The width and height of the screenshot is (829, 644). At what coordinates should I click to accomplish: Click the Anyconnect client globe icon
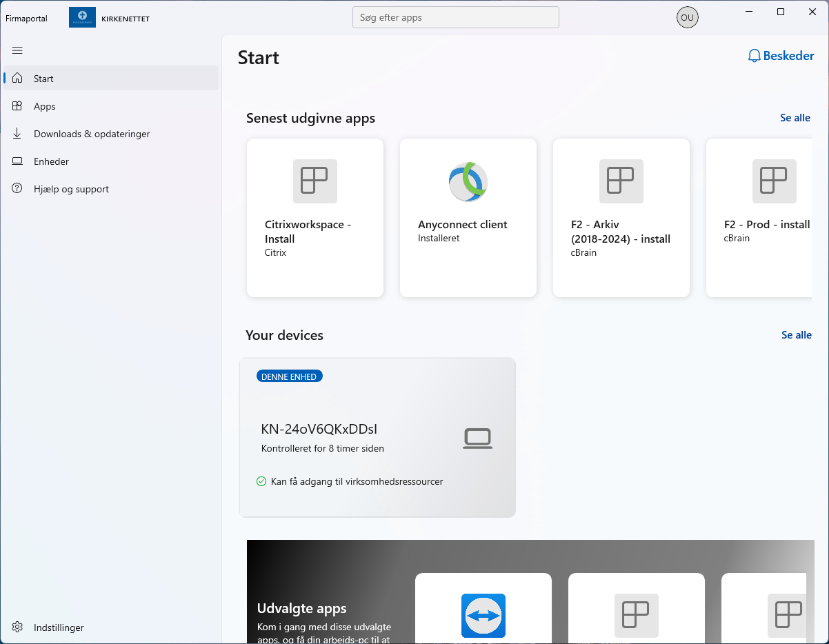pyautogui.click(x=468, y=181)
